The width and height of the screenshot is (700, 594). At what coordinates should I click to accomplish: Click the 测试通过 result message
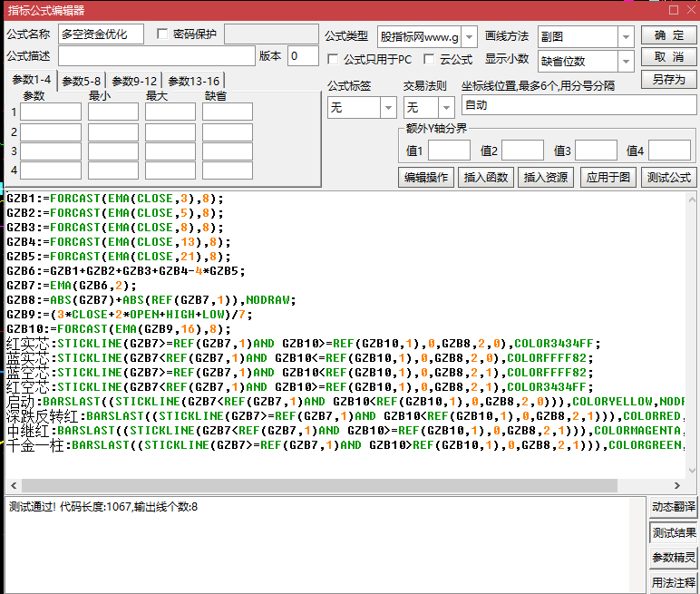[x=103, y=507]
